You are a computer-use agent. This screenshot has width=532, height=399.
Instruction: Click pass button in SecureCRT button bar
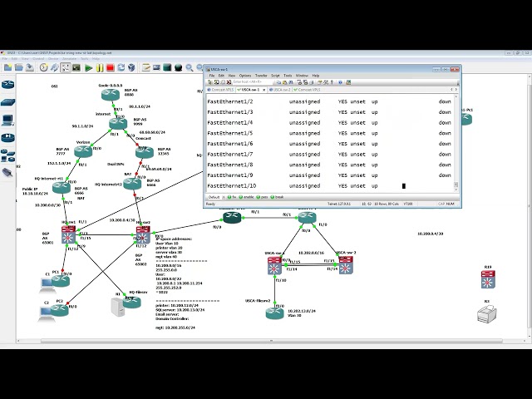(263, 197)
